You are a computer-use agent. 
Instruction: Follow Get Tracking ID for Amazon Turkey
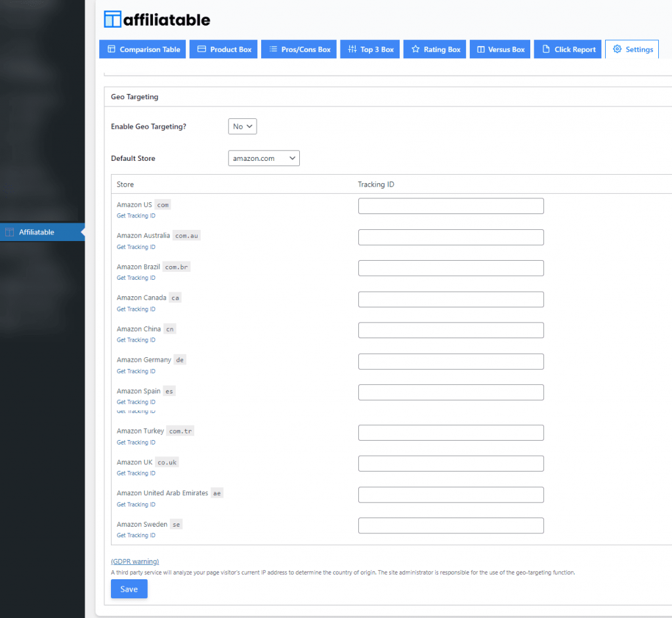tap(136, 443)
